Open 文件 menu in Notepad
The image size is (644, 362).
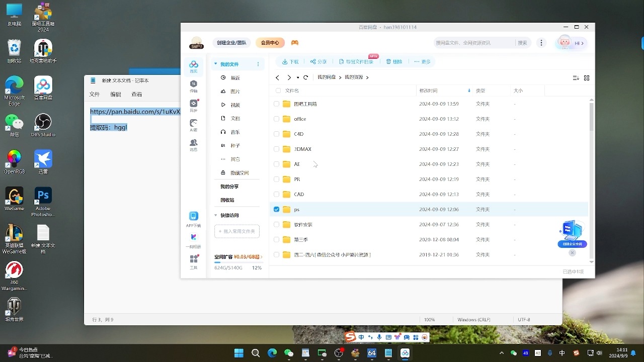(x=95, y=94)
